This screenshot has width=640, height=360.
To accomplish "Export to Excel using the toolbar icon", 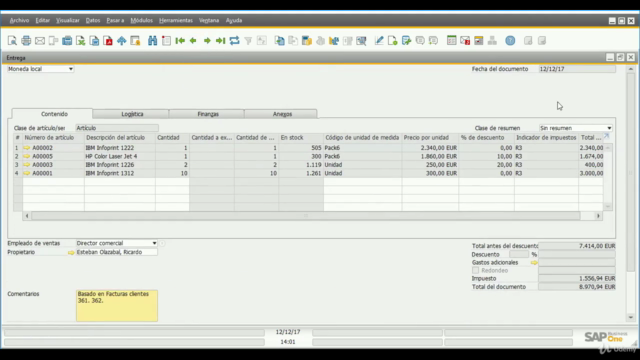I will point(81,40).
